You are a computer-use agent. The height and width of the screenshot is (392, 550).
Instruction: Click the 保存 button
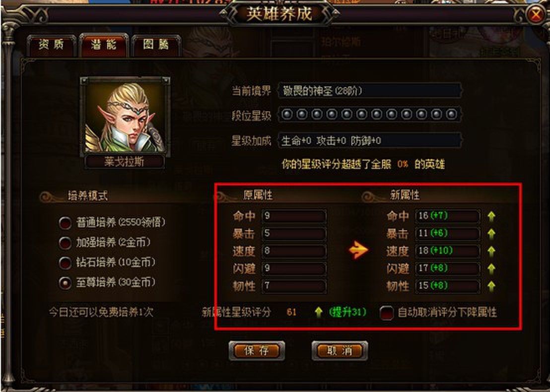coord(257,351)
